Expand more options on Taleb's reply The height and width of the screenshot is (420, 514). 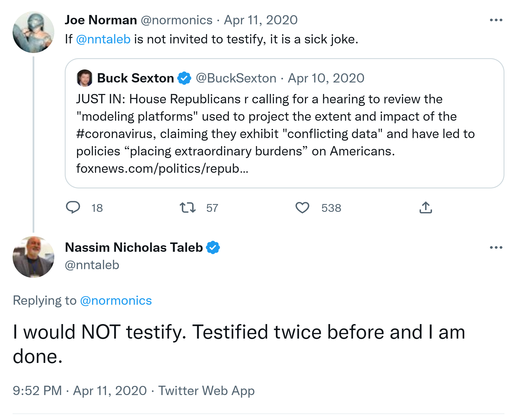coord(496,247)
